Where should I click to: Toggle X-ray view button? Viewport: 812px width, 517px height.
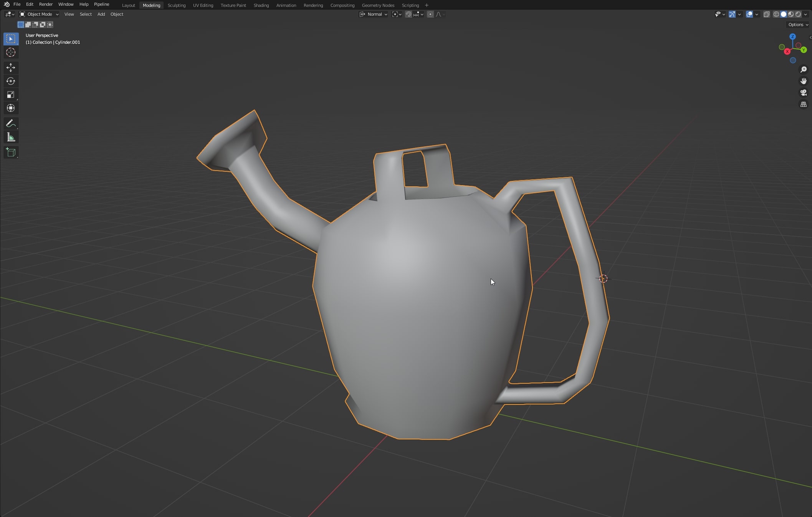click(x=766, y=14)
